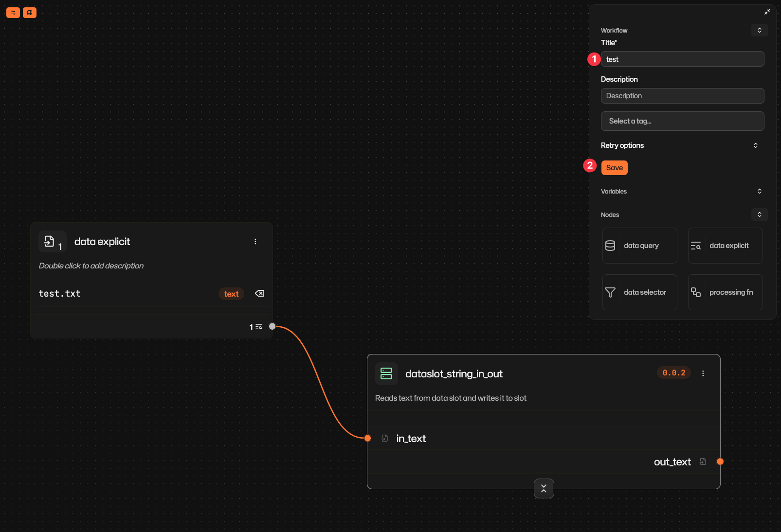Click the clear icon next to test.txt
This screenshot has width=781, height=532.
point(259,293)
